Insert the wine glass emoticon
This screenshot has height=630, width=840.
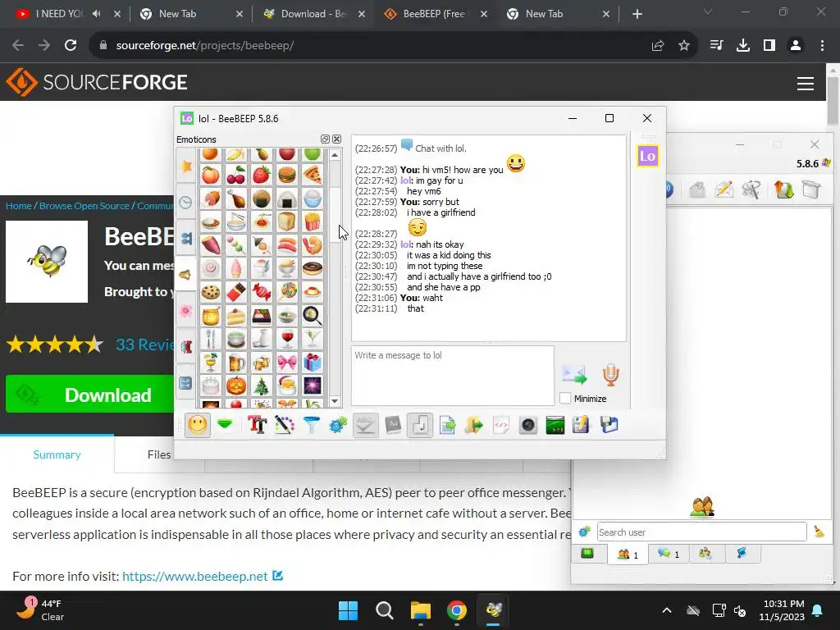click(x=286, y=339)
